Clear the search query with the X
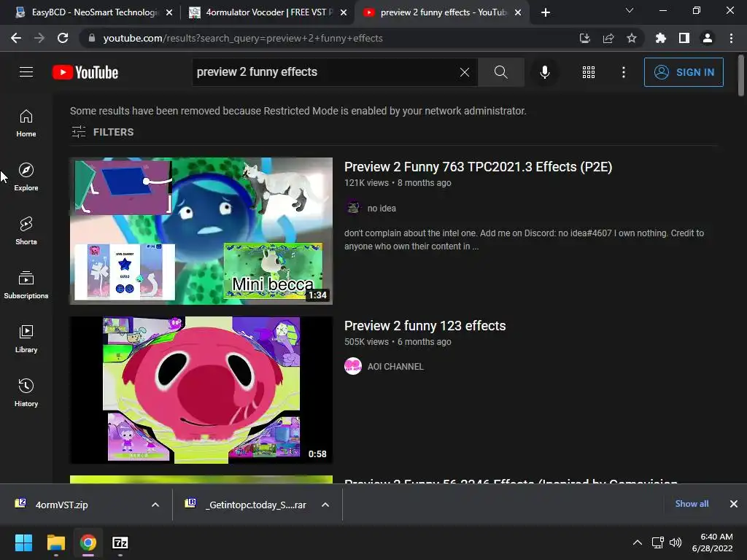This screenshot has width=747, height=560. click(x=465, y=72)
